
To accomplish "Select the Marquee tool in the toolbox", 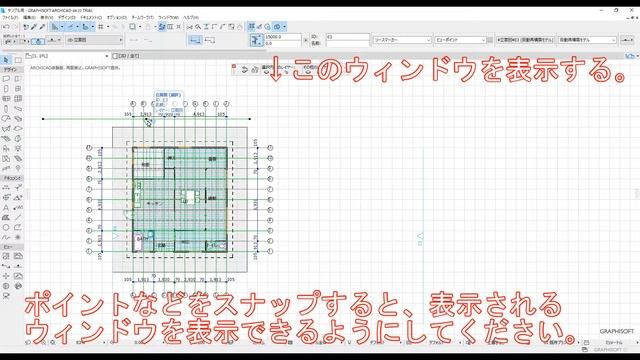I will (x=18, y=60).
